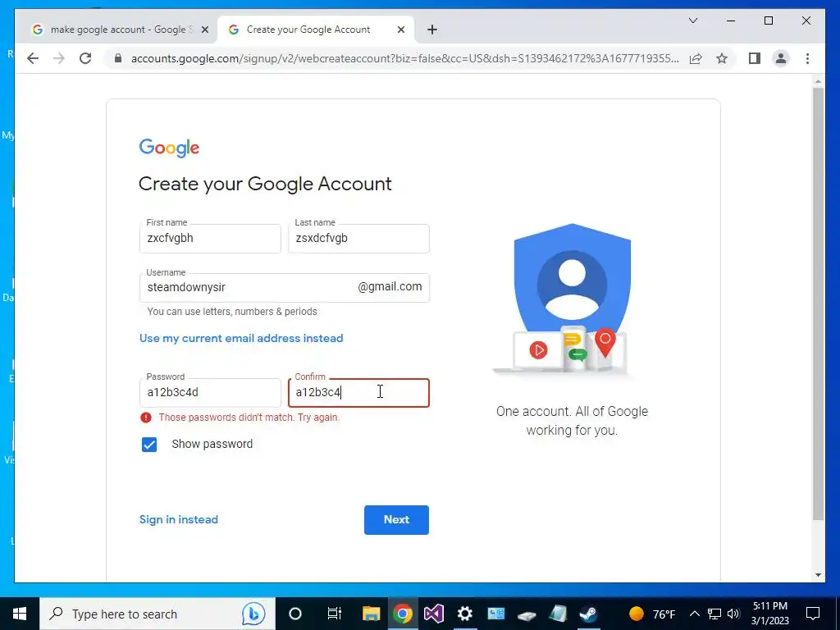Close the 'Create your Google Account' tab
840x630 pixels.
[x=400, y=30]
